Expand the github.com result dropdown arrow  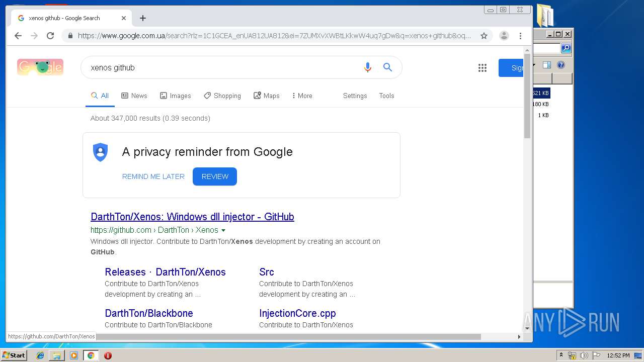click(x=223, y=230)
